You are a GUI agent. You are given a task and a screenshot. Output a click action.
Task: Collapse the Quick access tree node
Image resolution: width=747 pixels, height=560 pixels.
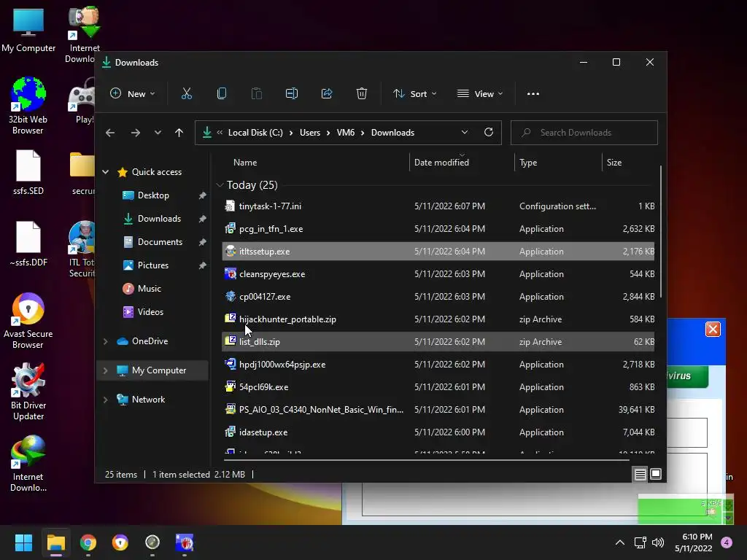(106, 172)
